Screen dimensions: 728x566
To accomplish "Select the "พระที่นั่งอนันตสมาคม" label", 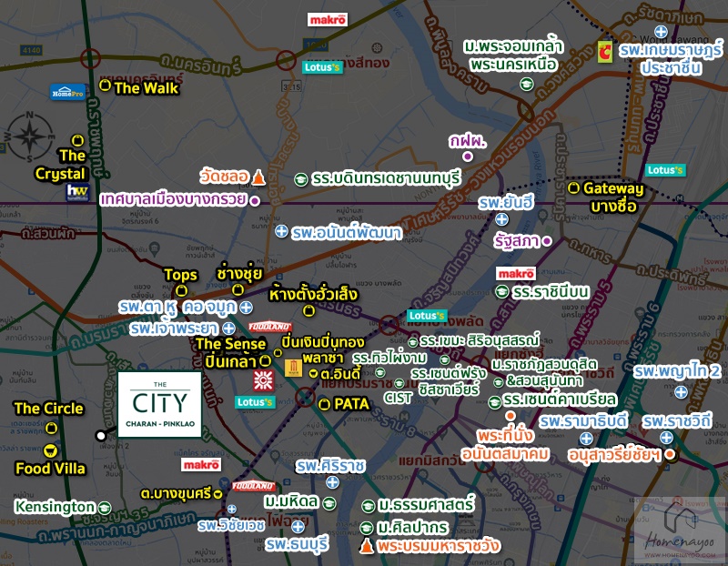I will click(505, 445).
